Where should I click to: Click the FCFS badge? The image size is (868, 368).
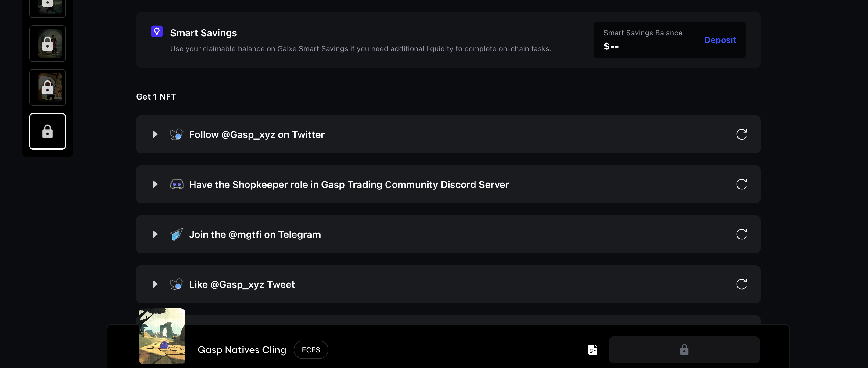(x=311, y=349)
